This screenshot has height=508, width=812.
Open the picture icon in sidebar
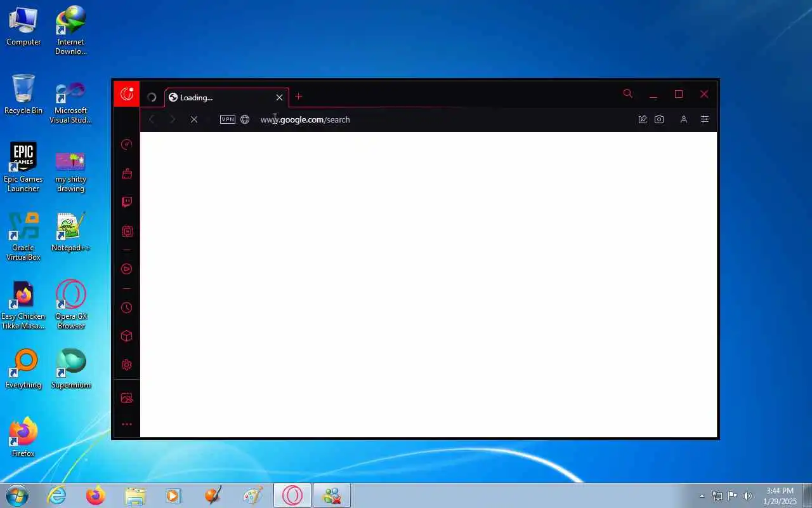[127, 398]
